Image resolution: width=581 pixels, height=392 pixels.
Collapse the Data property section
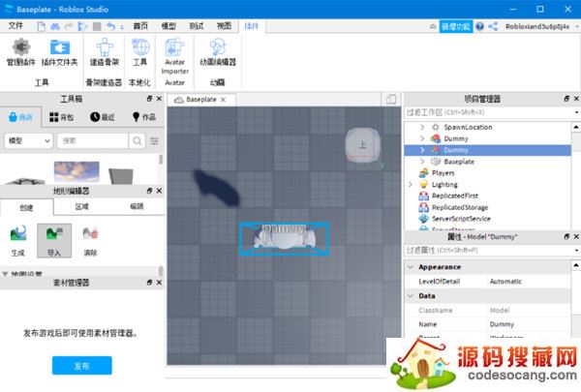411,295
